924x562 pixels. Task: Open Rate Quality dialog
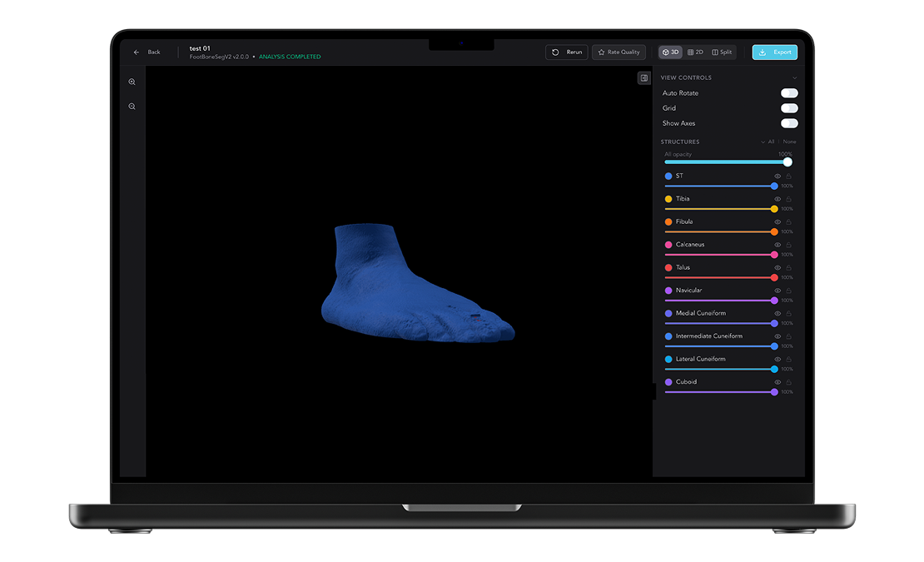618,52
